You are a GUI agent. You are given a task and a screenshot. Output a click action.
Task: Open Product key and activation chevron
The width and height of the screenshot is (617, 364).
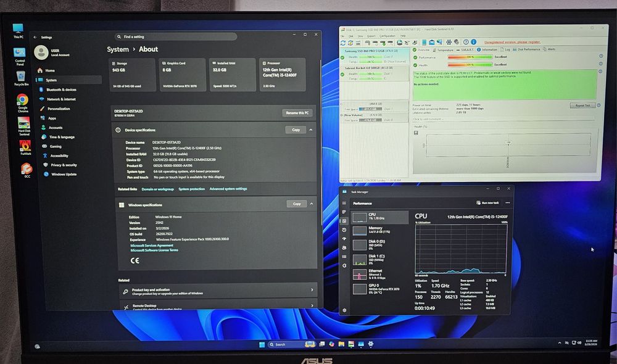(312, 290)
